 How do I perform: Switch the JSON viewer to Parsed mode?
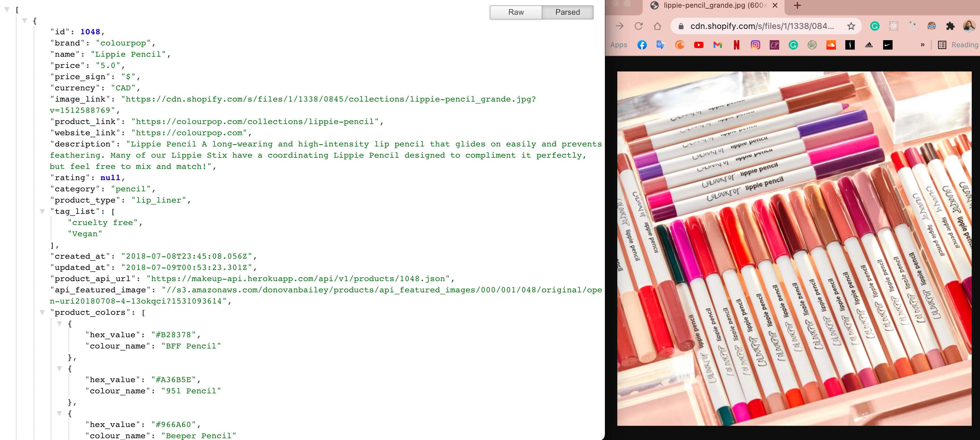568,12
